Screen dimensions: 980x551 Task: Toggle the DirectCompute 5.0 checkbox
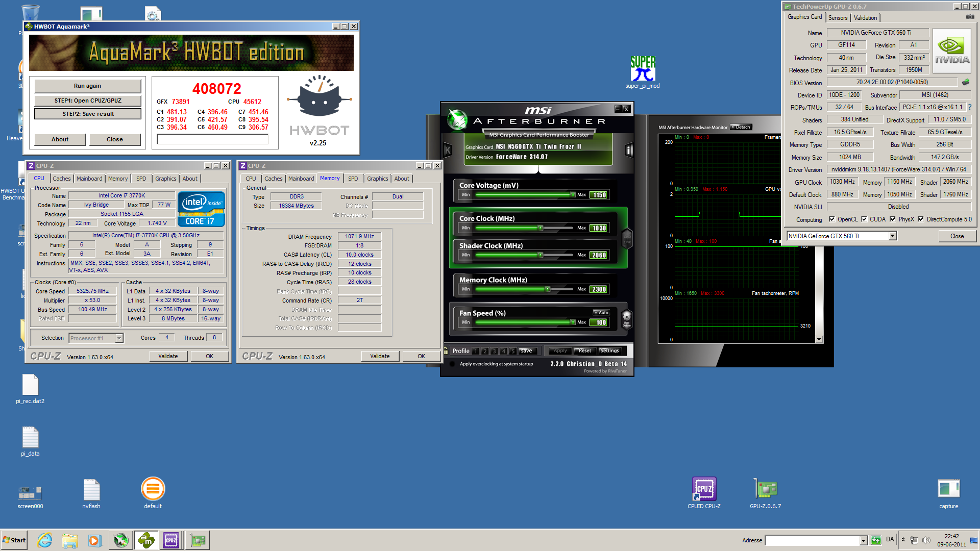click(921, 219)
